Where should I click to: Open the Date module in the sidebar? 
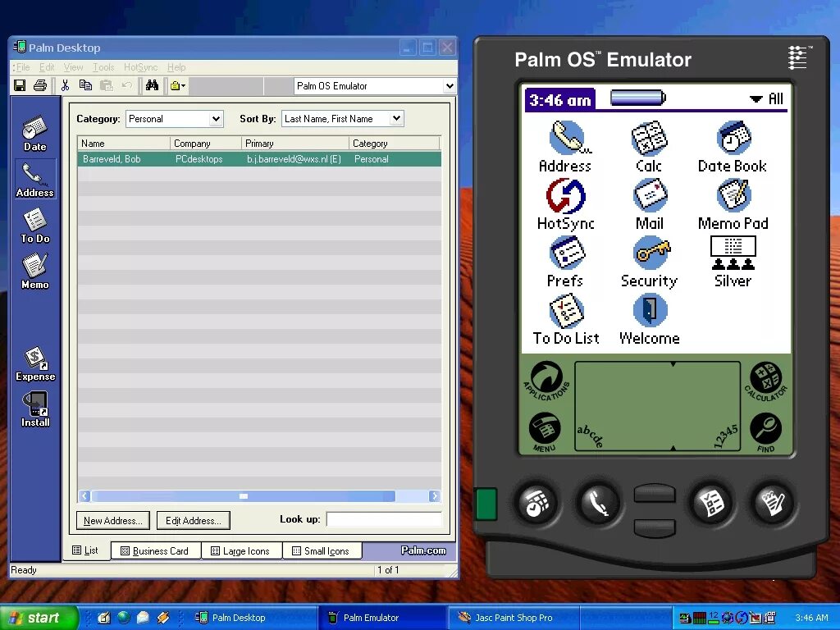tap(34, 134)
